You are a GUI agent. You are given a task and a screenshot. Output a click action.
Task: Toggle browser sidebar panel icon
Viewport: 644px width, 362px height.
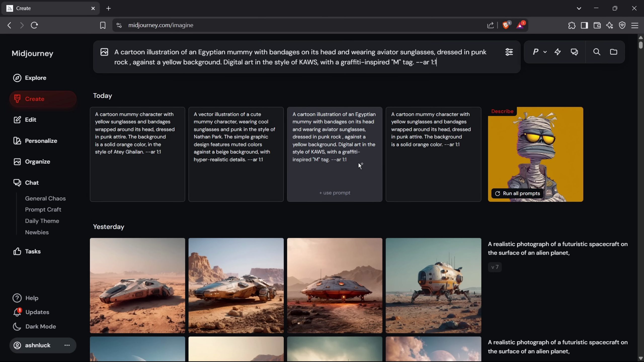pos(584,25)
